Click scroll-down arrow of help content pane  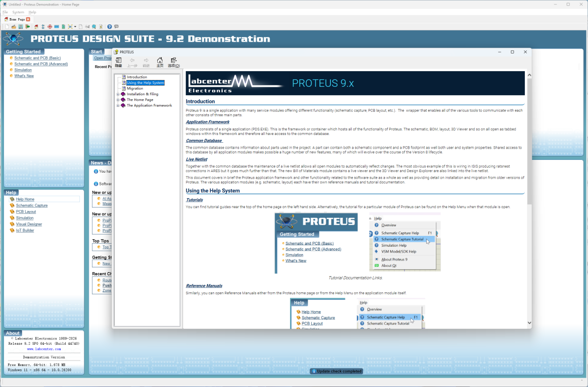tap(529, 322)
